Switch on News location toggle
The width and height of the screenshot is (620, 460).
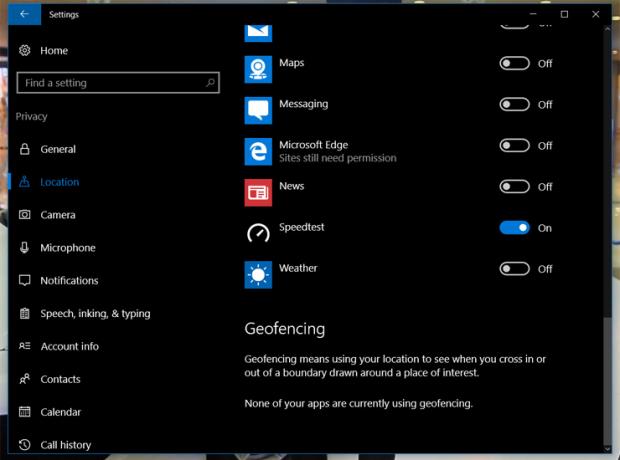click(x=514, y=187)
